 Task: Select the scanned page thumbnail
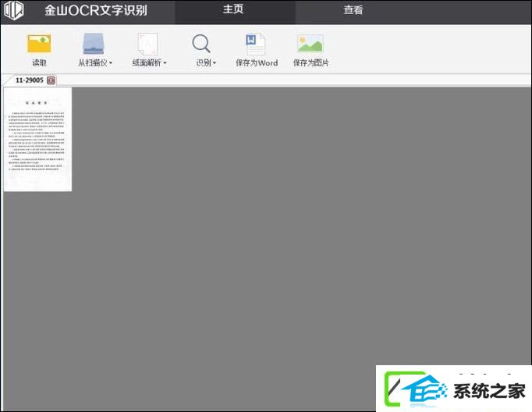click(x=37, y=139)
